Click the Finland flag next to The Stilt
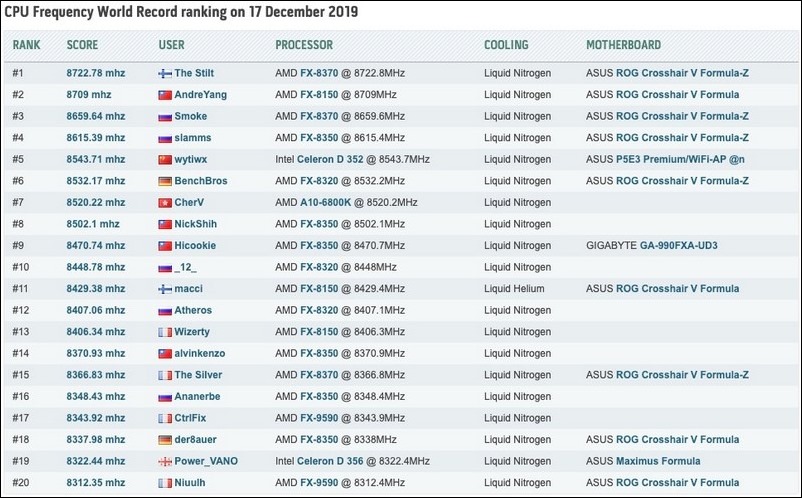This screenshot has width=802, height=498. point(165,73)
